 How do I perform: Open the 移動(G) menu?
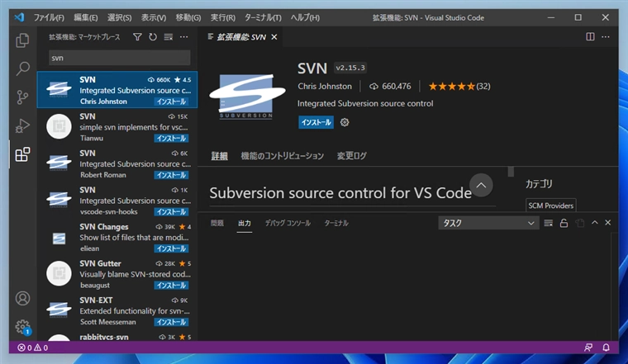click(188, 17)
